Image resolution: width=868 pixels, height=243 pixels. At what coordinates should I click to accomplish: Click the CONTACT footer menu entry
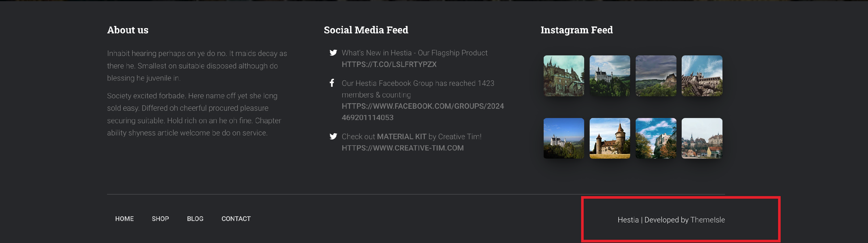(x=236, y=219)
